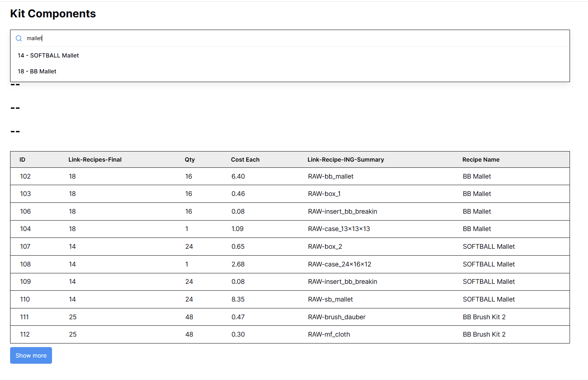Click the RAW-box_2 ingredient cell
The image size is (588, 380).
click(x=325, y=247)
